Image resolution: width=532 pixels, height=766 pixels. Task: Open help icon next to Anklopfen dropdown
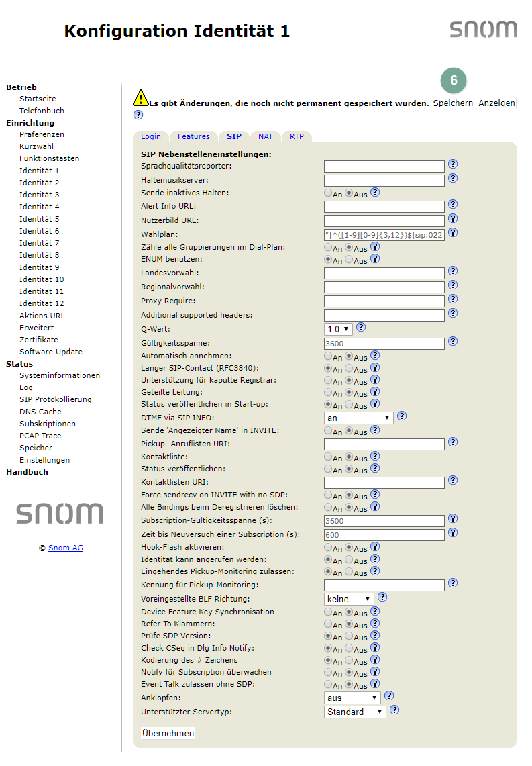[389, 696]
